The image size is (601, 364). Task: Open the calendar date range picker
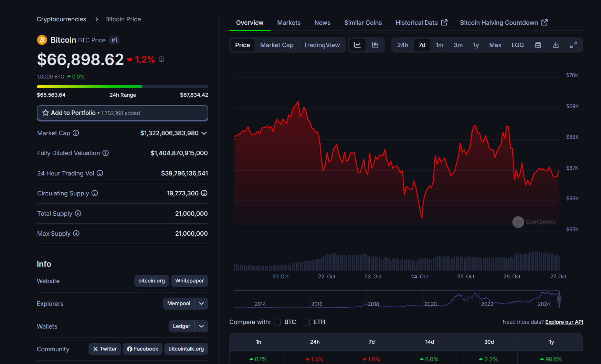pos(538,45)
